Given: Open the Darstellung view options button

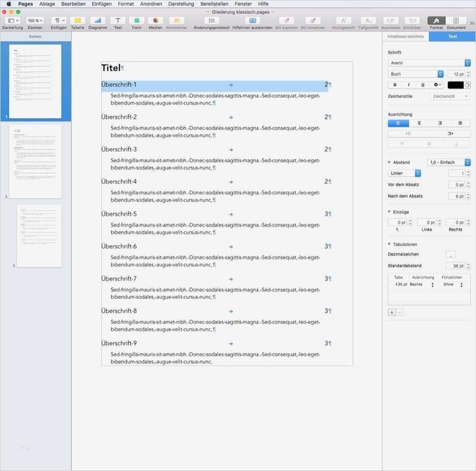Looking at the screenshot, I should click(x=13, y=20).
